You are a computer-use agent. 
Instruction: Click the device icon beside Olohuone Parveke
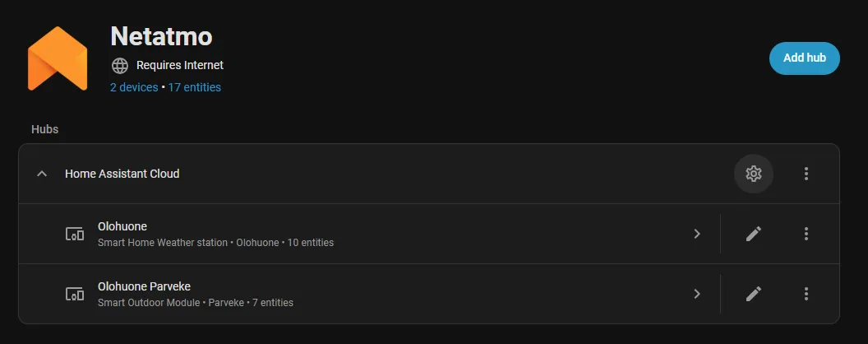(75, 294)
